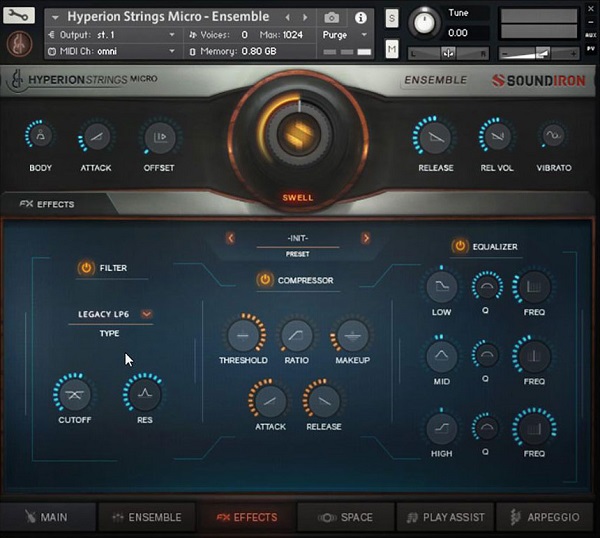
Task: Click the Solo S button
Action: tap(391, 18)
